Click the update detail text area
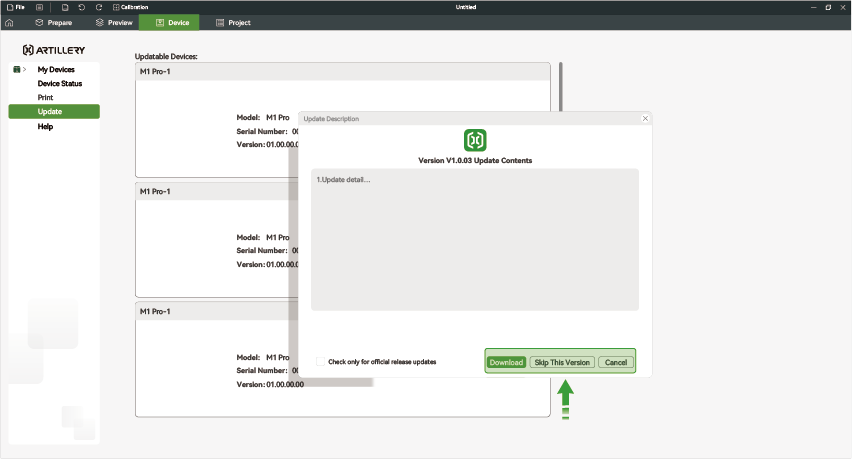The width and height of the screenshot is (852, 459). click(x=475, y=240)
